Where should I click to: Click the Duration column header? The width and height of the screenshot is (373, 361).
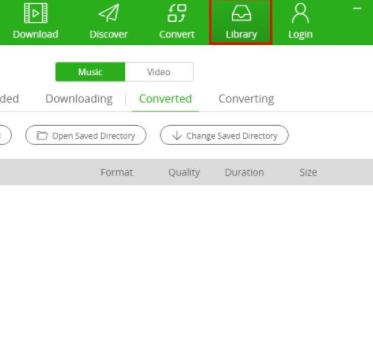(244, 172)
